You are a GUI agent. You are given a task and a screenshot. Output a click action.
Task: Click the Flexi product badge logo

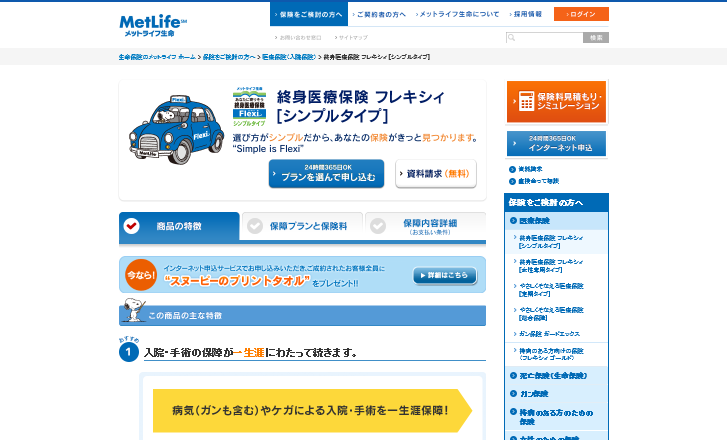[249, 107]
